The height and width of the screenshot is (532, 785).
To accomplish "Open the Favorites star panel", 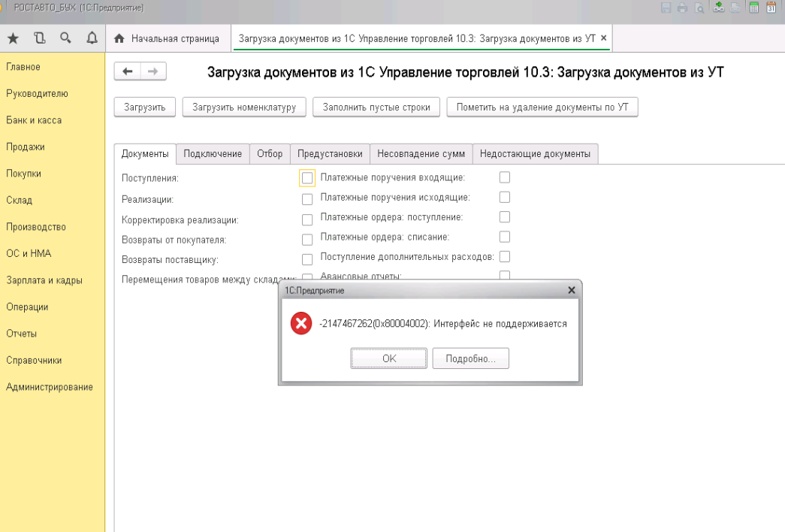I will click(13, 38).
